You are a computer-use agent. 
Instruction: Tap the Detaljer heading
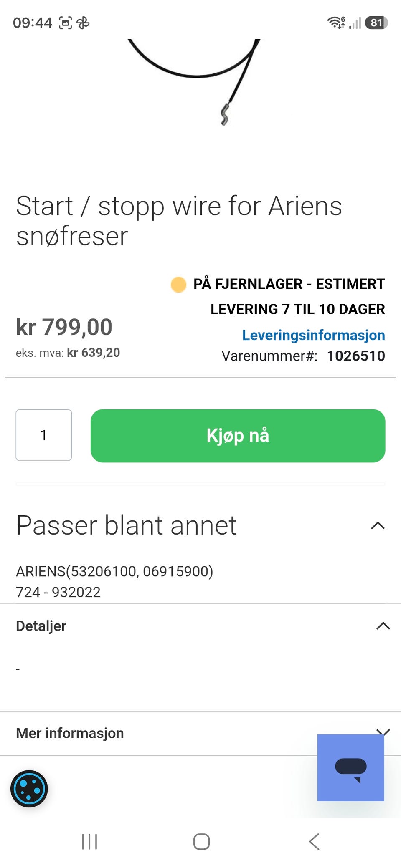41,626
